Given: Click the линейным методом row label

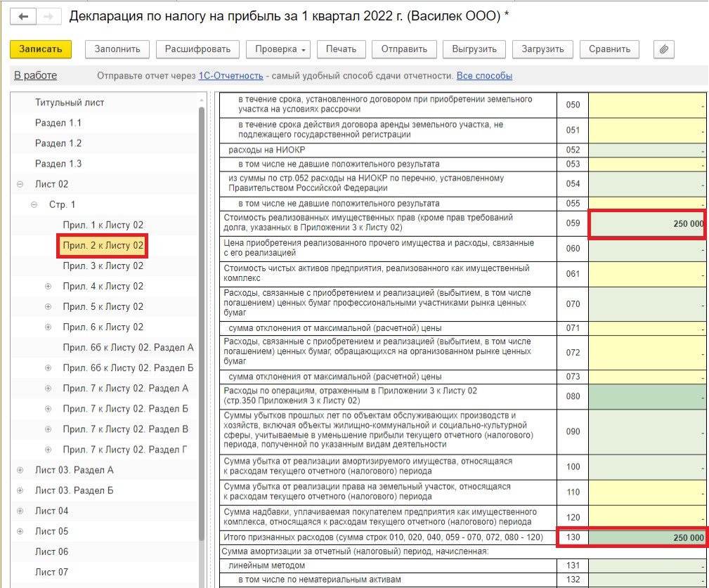Looking at the screenshot, I should click(x=267, y=566).
